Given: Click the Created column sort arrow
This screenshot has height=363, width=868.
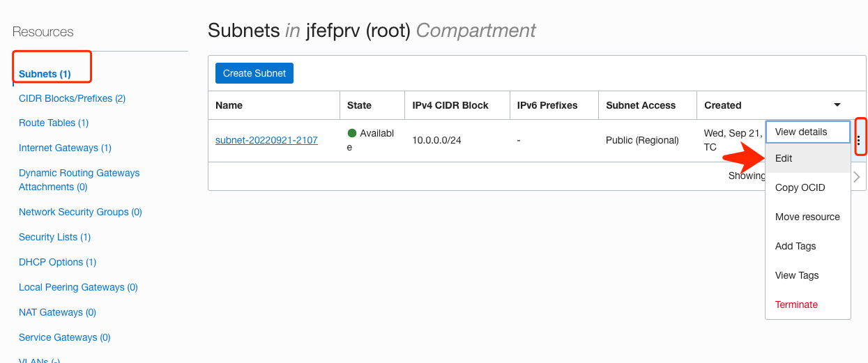Looking at the screenshot, I should 837,105.
